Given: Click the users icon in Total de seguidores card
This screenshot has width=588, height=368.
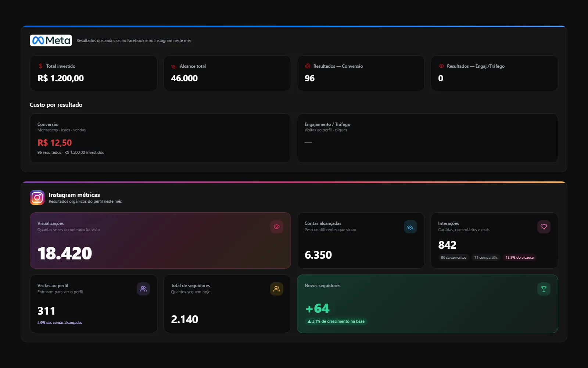Looking at the screenshot, I should pyautogui.click(x=277, y=289).
